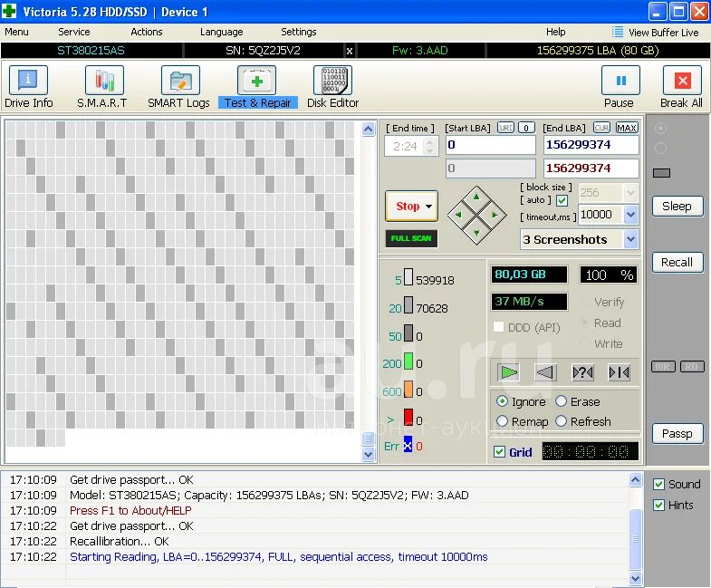The image size is (711, 588).
Task: Click the Sleep button
Action: (x=677, y=207)
